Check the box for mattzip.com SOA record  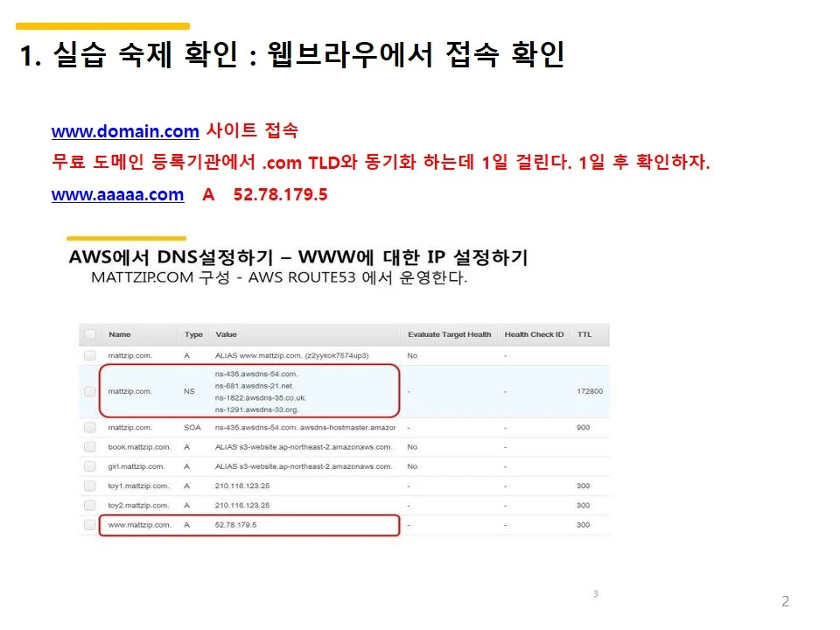point(90,427)
